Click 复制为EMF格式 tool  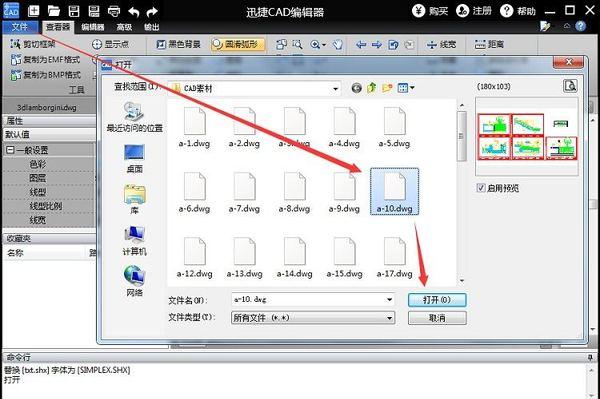pos(46,60)
